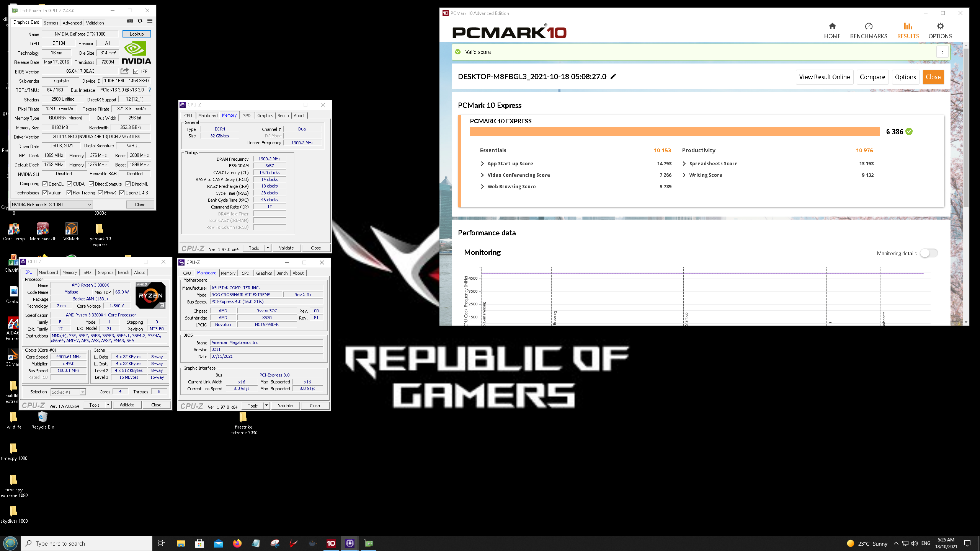This screenshot has height=551, width=980.
Task: Open SPD tab in CPU-Z Memory window
Action: point(247,116)
